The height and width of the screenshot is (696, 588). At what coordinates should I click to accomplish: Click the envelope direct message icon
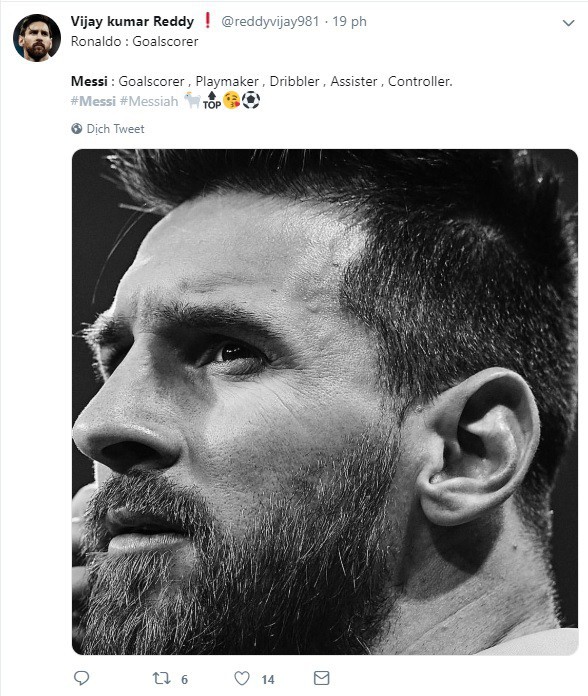321,678
